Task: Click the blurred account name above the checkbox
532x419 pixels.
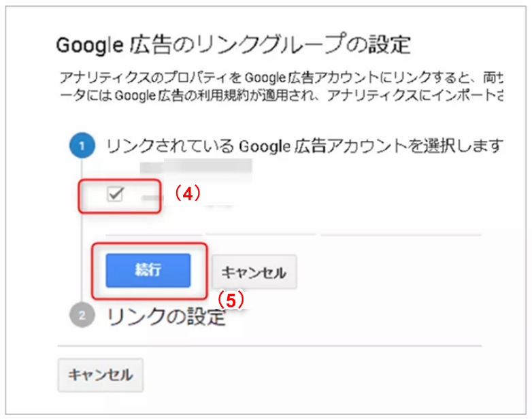Action: [x=196, y=166]
